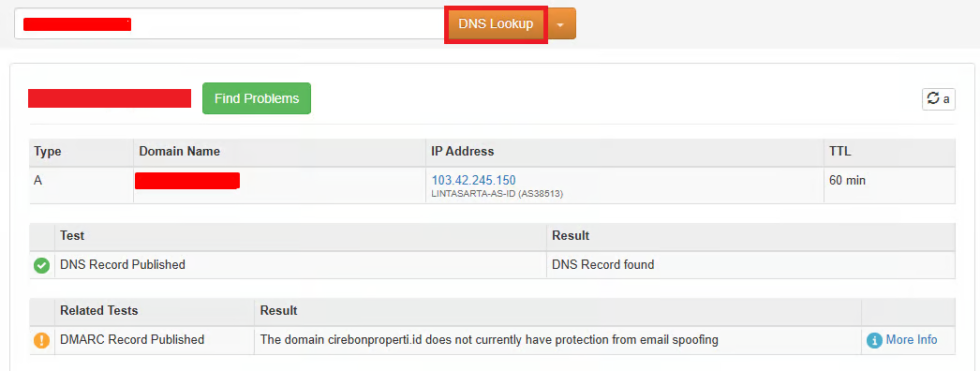This screenshot has width=980, height=371.
Task: Click the green checkmark status icon
Action: tap(41, 265)
